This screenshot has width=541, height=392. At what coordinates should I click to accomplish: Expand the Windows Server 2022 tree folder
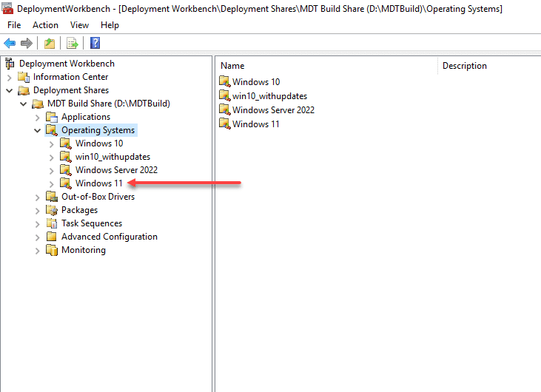click(x=51, y=171)
